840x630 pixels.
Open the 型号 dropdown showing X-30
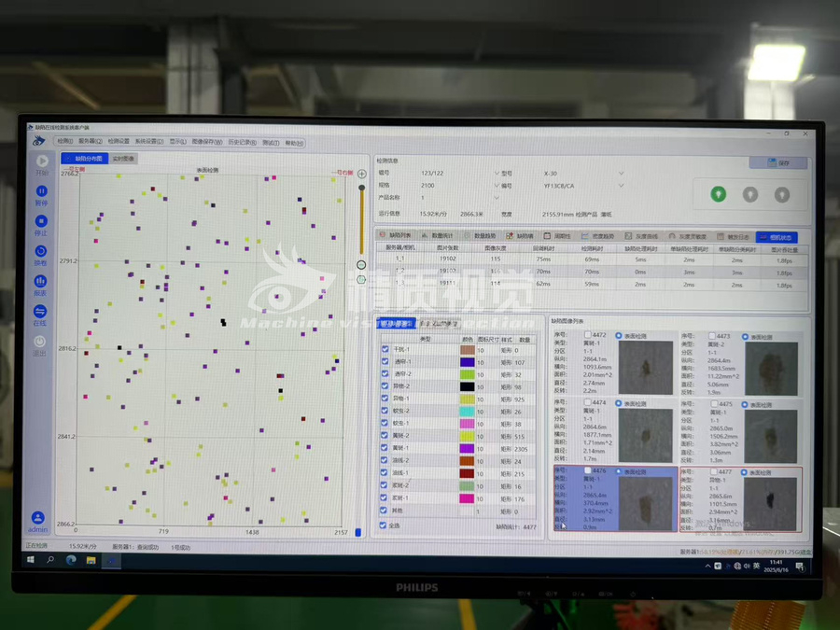click(x=621, y=173)
